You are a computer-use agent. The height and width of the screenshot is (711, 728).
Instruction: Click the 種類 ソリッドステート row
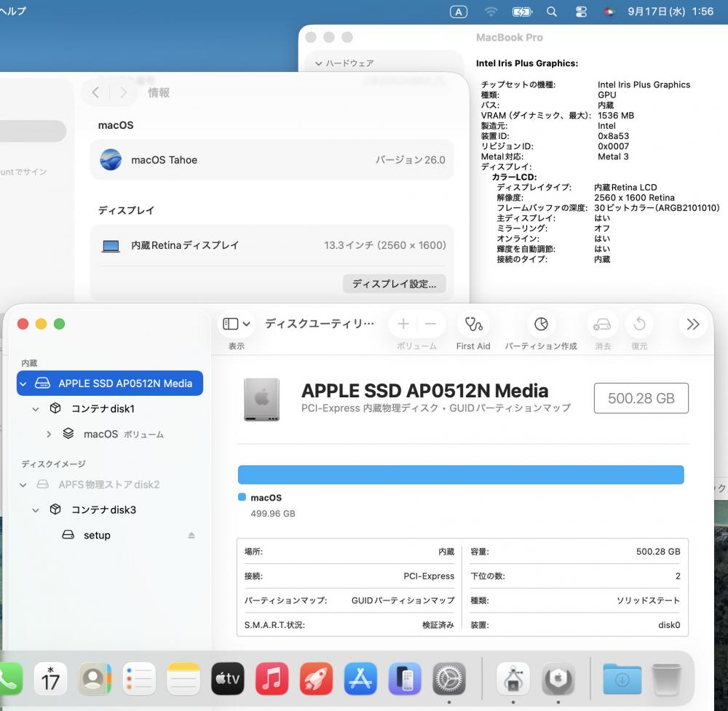(575, 600)
